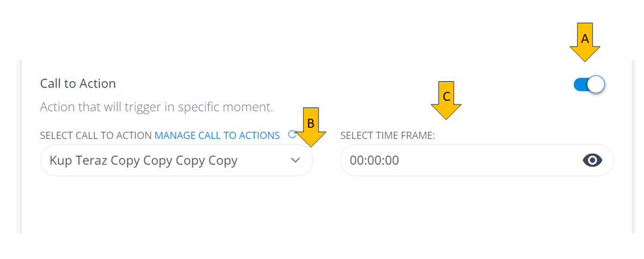Select the Call to Action heading text
This screenshot has height=259, width=644.
click(78, 84)
